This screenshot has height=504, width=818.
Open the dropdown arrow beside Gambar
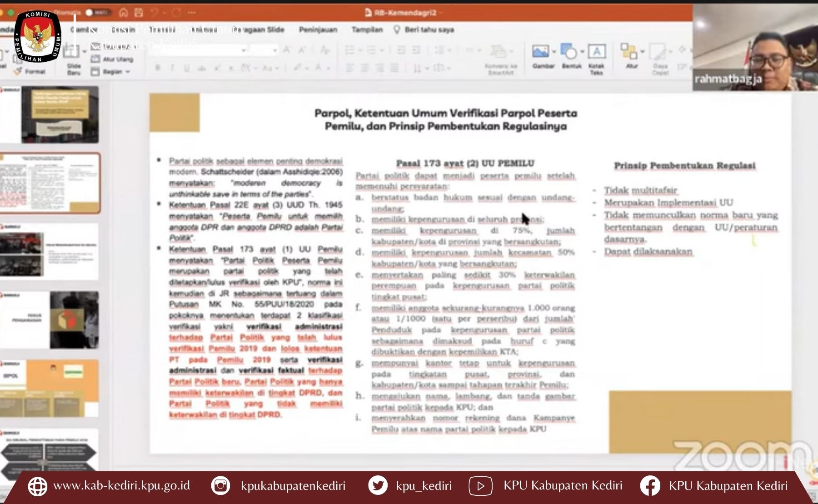(554, 52)
